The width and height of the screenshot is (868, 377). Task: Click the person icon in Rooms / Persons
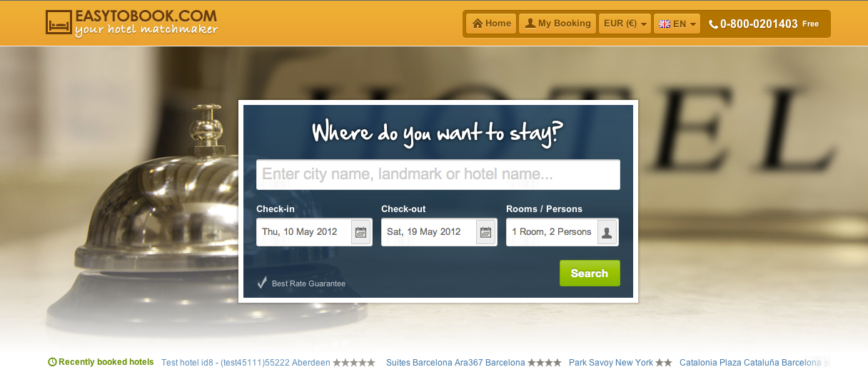coord(607,232)
